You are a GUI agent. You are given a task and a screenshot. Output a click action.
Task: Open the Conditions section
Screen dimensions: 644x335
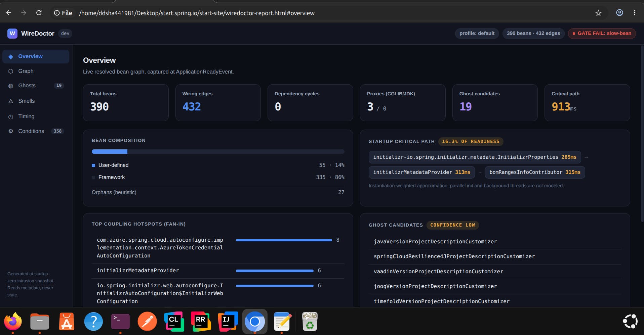(x=36, y=131)
